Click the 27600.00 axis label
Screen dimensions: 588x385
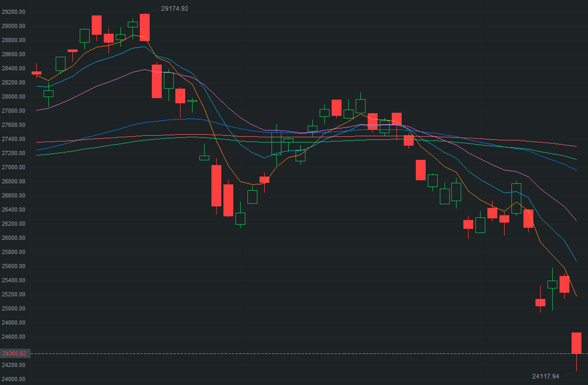(14, 125)
